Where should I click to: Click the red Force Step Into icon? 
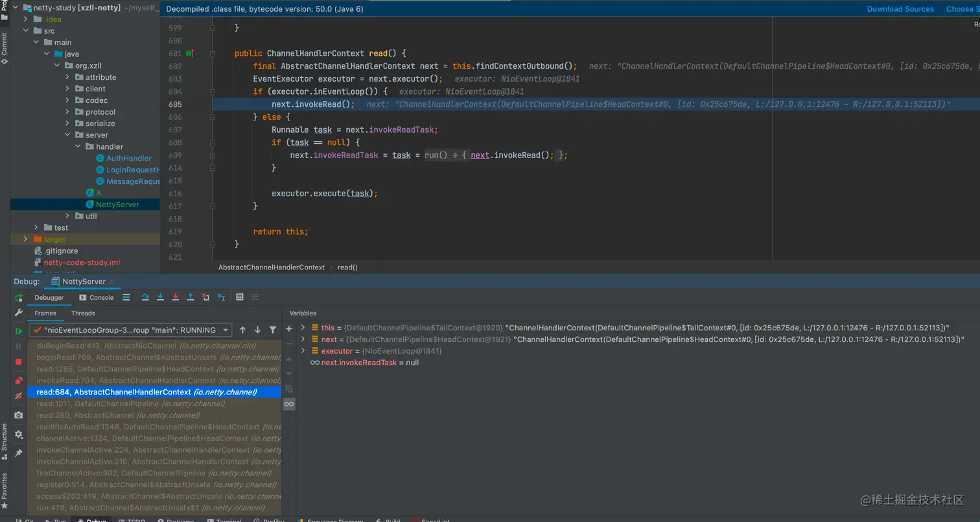(x=175, y=297)
